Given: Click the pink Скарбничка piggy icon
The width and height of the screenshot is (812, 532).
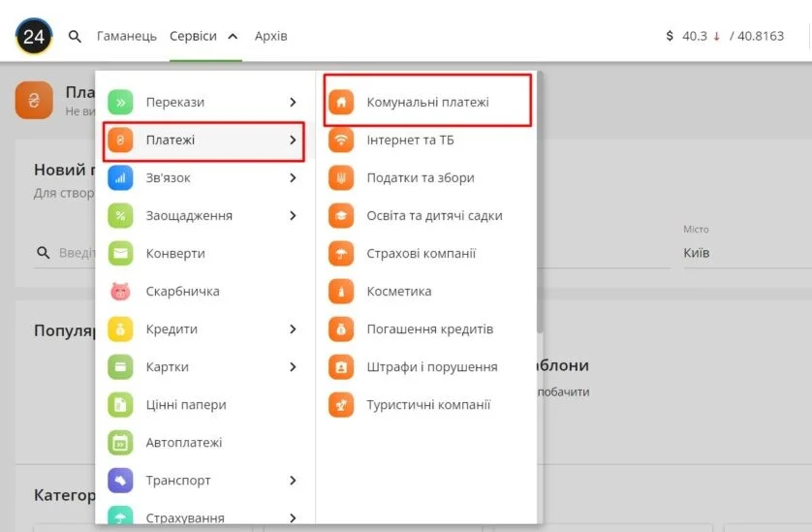Looking at the screenshot, I should [x=120, y=291].
